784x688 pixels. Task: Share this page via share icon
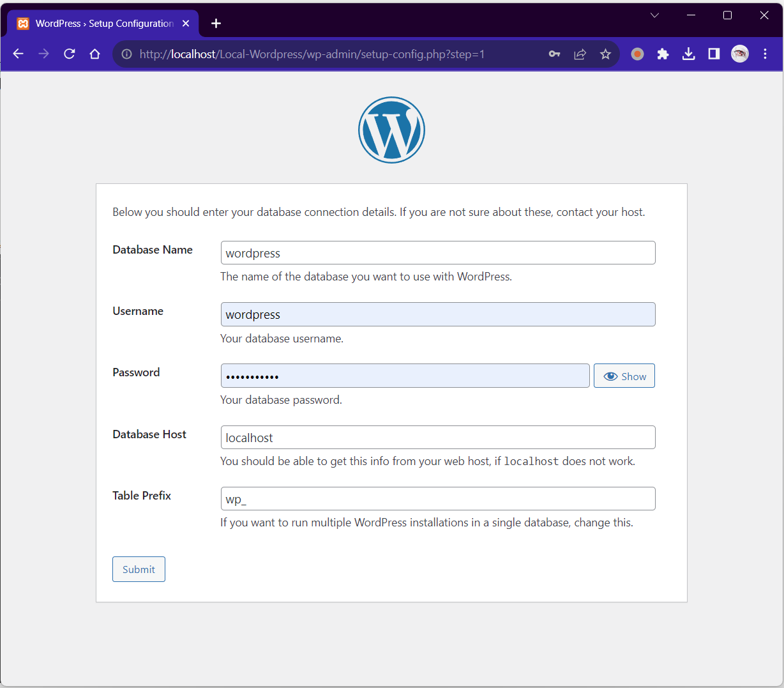[580, 54]
